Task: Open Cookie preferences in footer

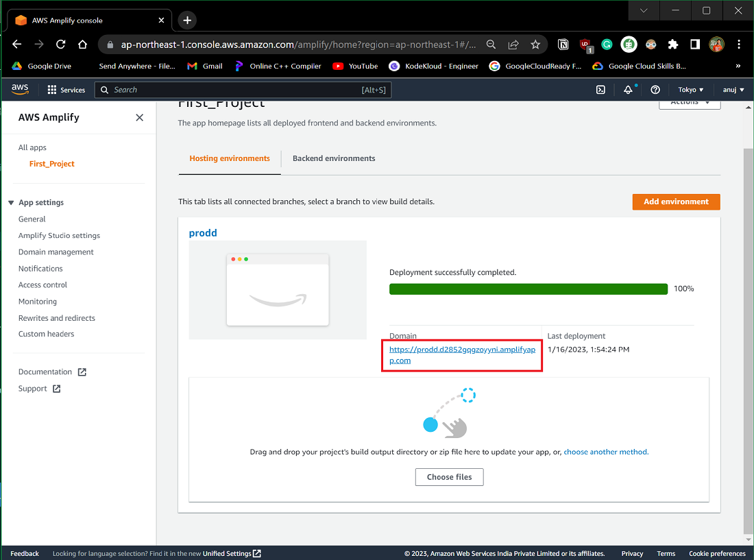Action: tap(717, 554)
